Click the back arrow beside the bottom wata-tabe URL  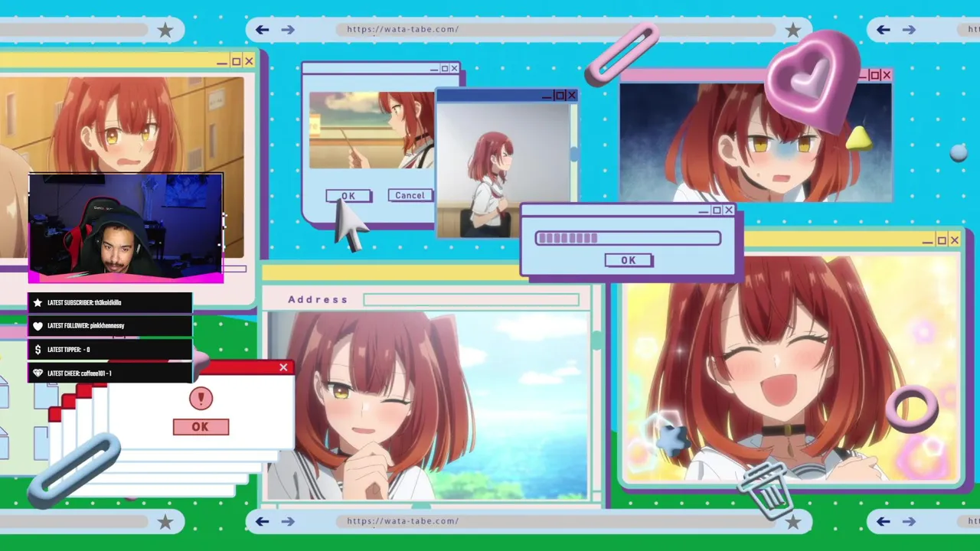click(262, 521)
